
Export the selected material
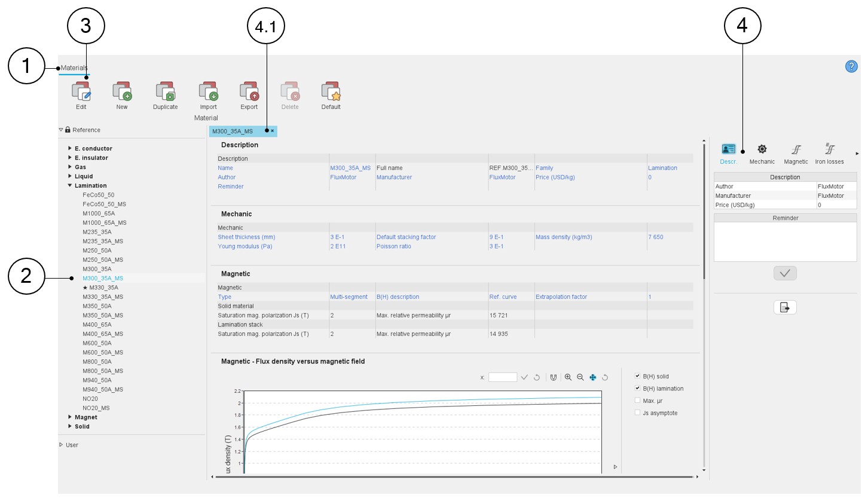point(249,92)
